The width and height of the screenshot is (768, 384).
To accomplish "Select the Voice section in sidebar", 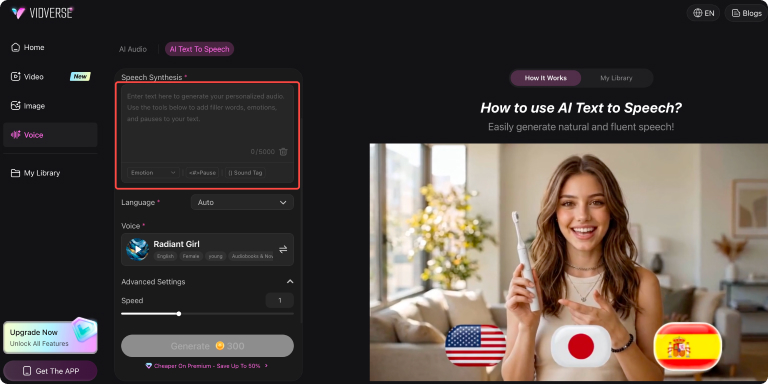I will pyautogui.click(x=50, y=135).
